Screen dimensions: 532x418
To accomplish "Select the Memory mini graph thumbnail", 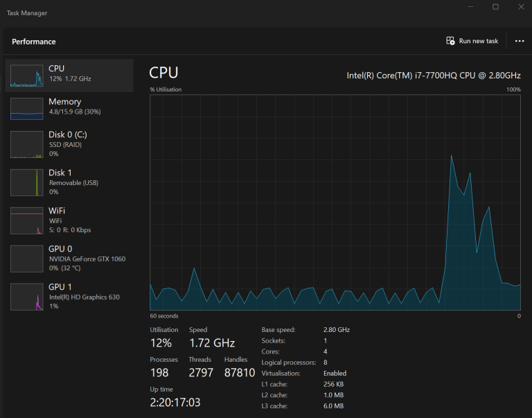I will (x=26, y=108).
